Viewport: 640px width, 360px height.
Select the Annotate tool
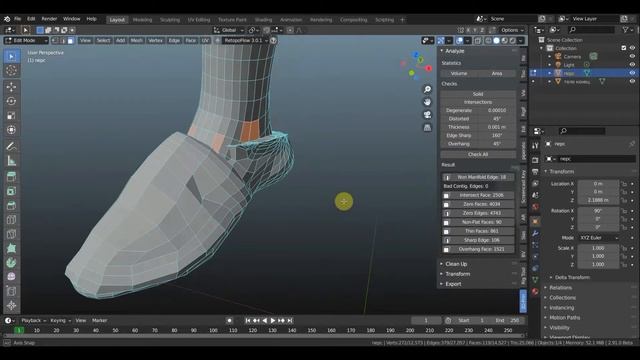(11, 146)
